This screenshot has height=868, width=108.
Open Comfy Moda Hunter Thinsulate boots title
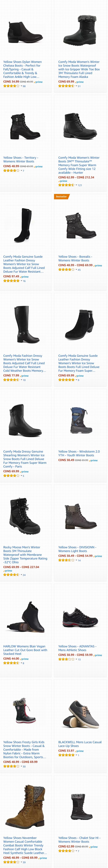[79, 165]
